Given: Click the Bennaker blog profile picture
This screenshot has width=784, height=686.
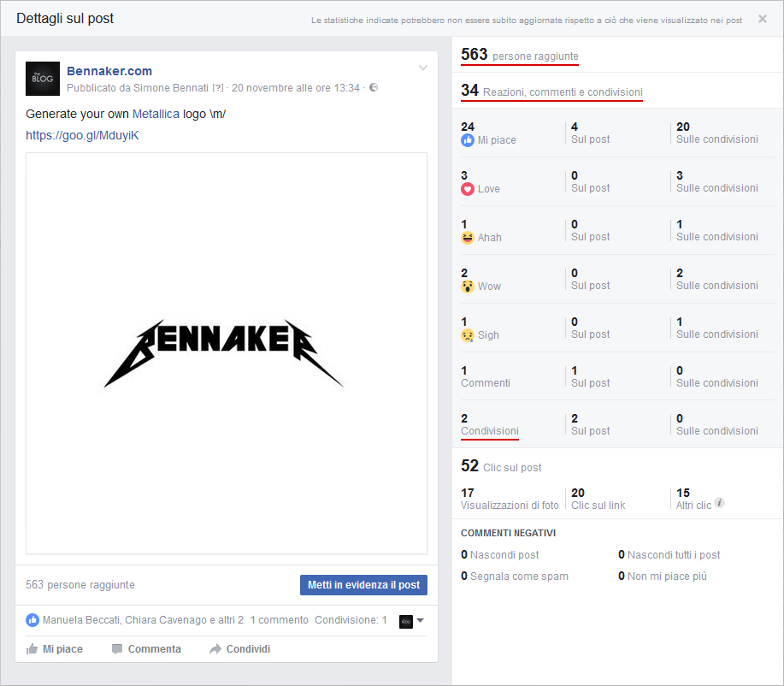Looking at the screenshot, I should coord(42,79).
